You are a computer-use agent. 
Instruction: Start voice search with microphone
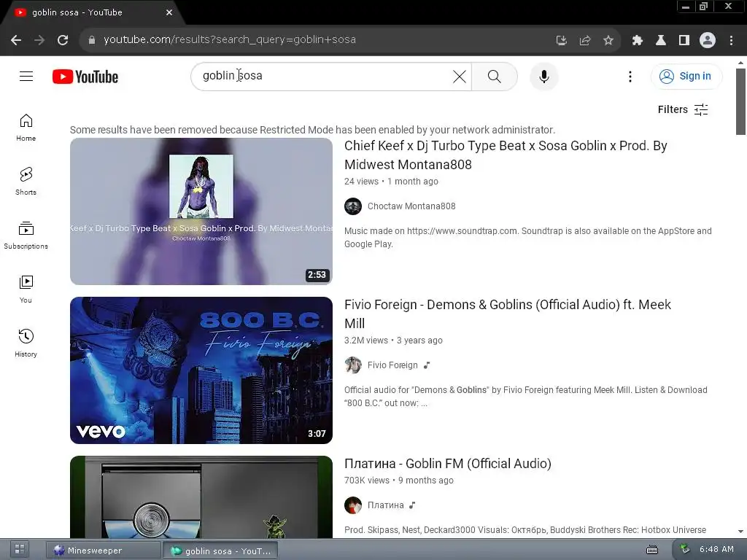(544, 76)
